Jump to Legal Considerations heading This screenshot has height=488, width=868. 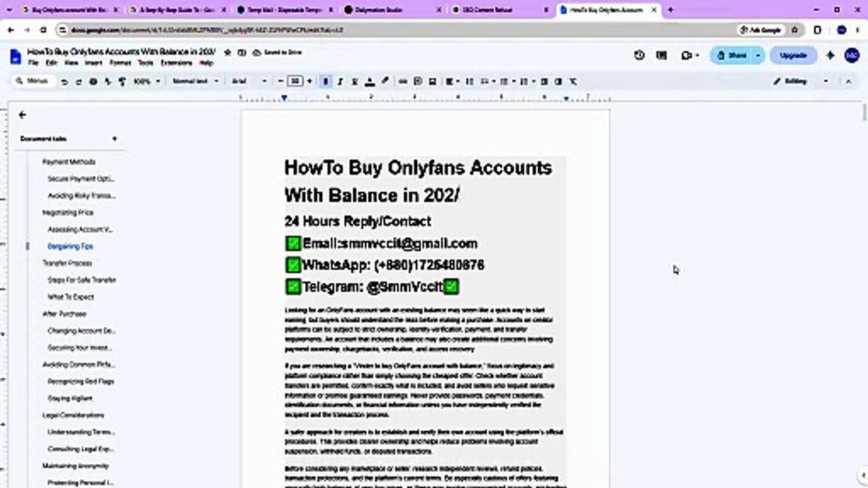pyautogui.click(x=73, y=415)
